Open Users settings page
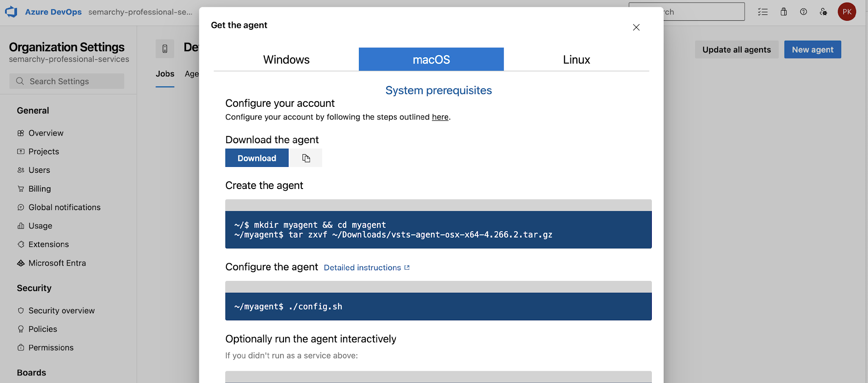868x383 pixels. click(x=39, y=170)
